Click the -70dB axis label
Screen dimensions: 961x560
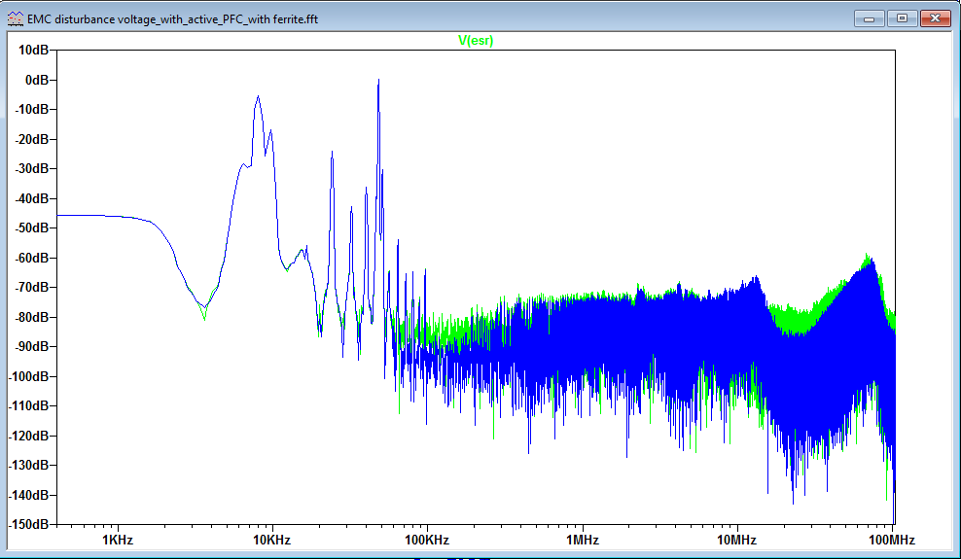32,288
